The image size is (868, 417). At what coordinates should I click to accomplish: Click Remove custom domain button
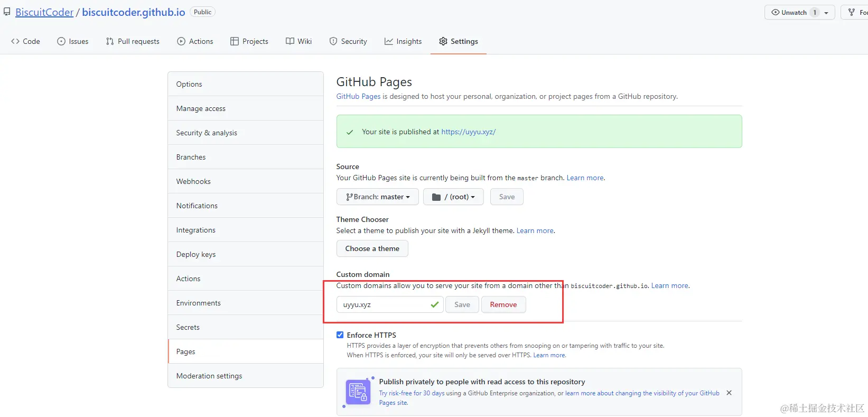(x=503, y=304)
